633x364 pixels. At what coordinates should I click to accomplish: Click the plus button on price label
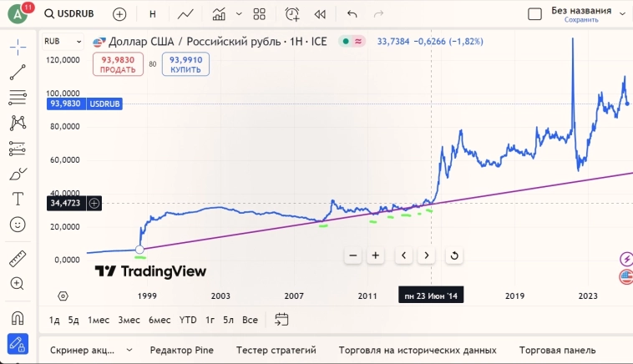coord(94,203)
